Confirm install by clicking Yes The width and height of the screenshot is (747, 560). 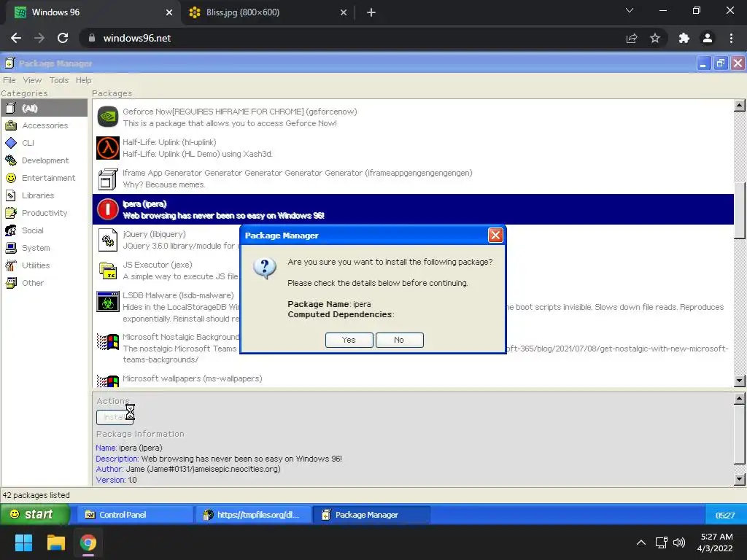click(x=349, y=340)
